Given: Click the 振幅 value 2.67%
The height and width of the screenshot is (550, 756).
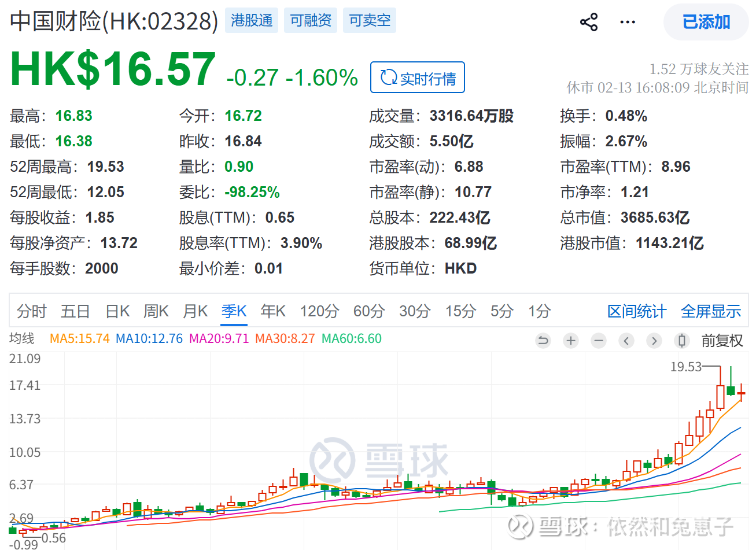Looking at the screenshot, I should pos(626,141).
